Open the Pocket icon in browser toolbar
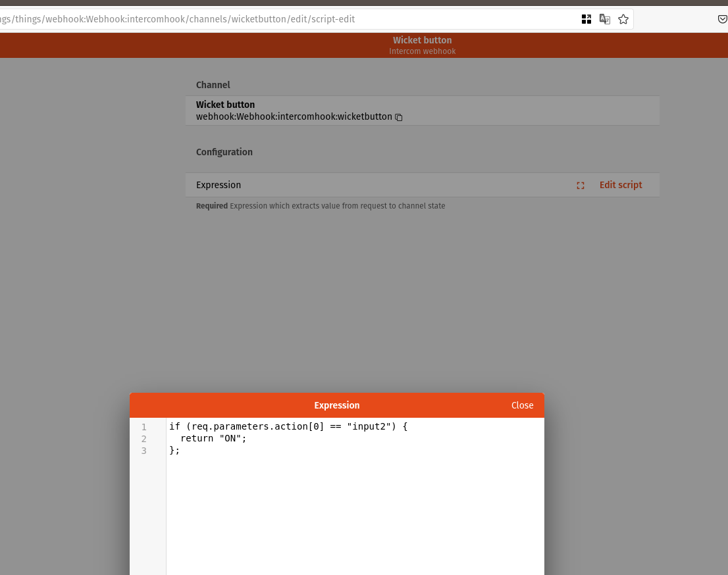This screenshot has height=575, width=728. pos(723,19)
